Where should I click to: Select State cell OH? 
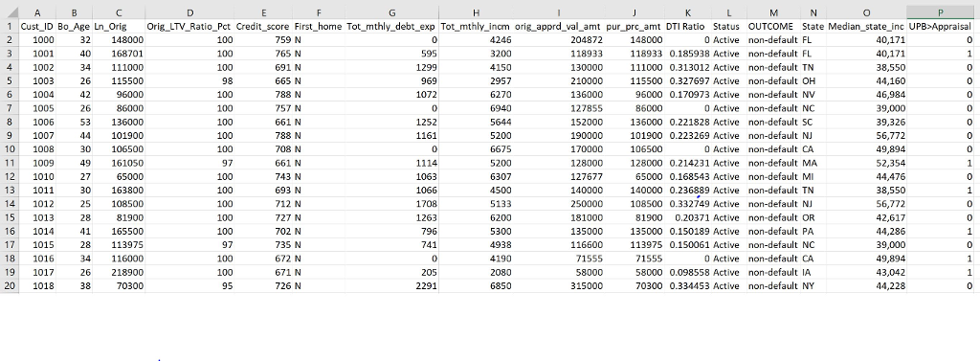(x=813, y=80)
